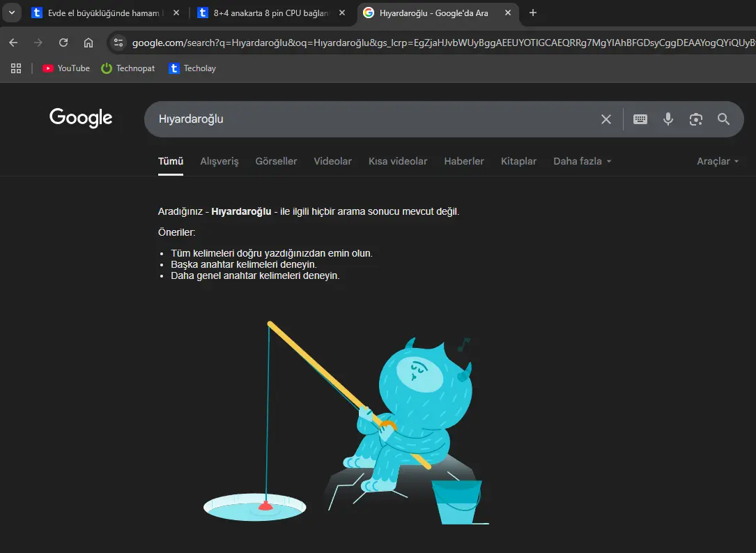Viewport: 756px width, 553px height.
Task: Go back to the previous page
Action: pyautogui.click(x=13, y=43)
